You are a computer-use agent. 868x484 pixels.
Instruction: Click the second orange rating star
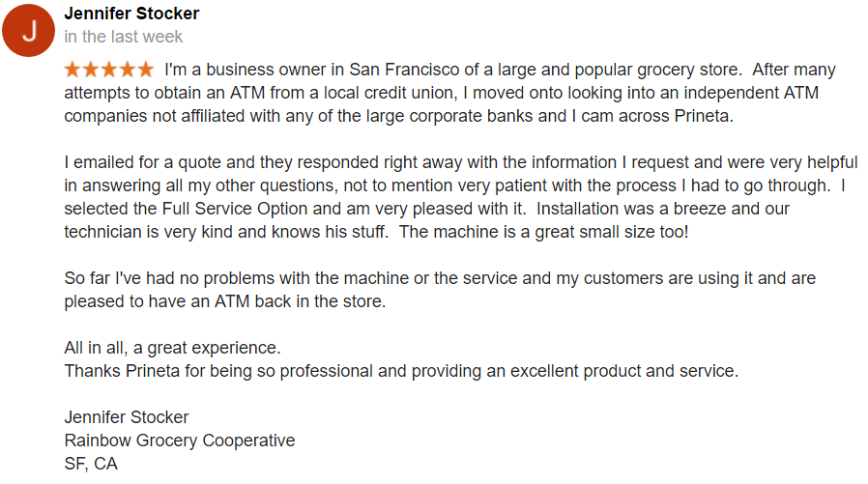click(x=91, y=70)
